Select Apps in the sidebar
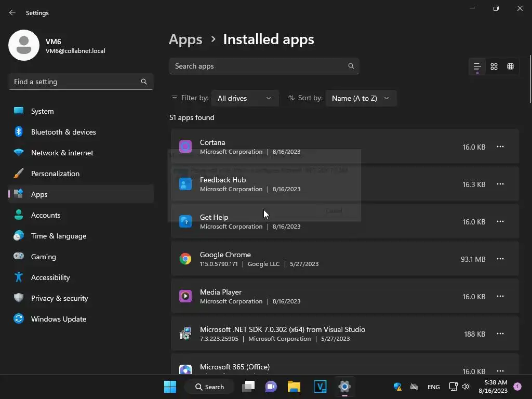This screenshot has width=532, height=399. (81, 194)
